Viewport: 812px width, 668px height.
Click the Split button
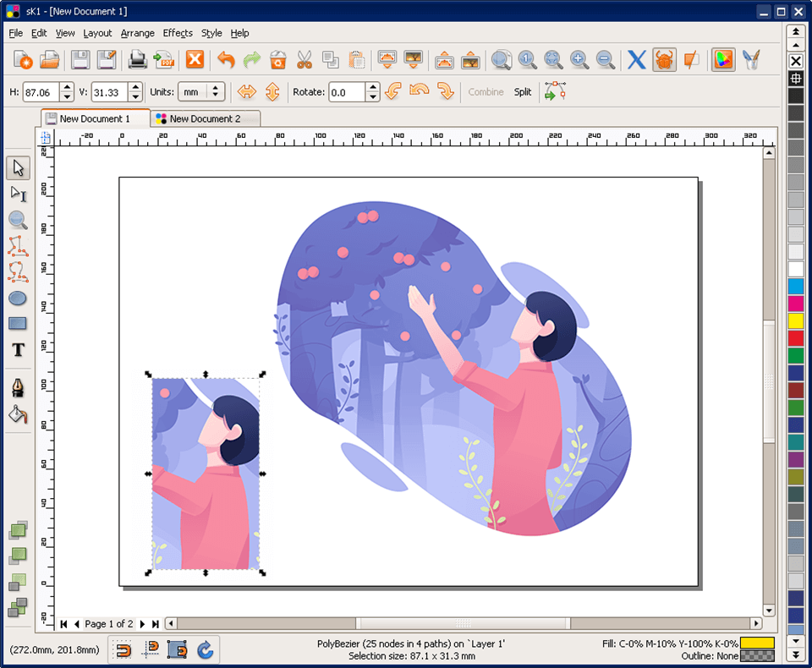point(522,91)
